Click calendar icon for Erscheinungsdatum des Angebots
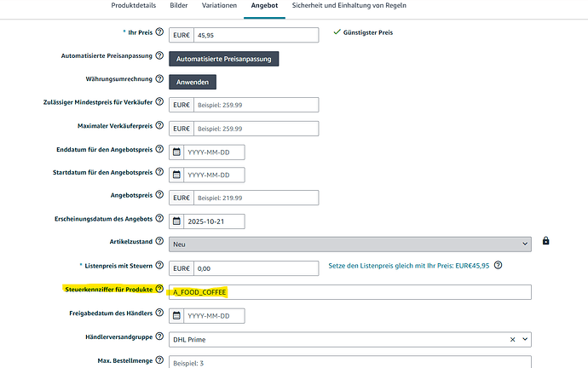Screen dimensions: 588x368 click(x=176, y=221)
